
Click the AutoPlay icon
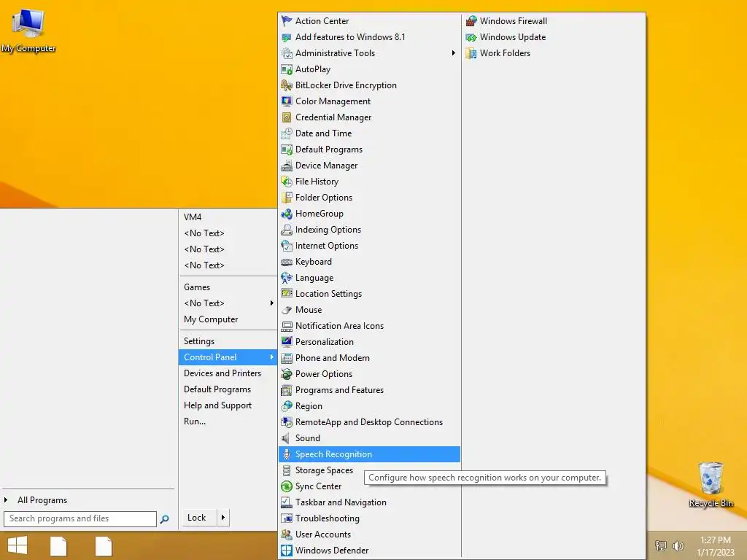point(286,69)
